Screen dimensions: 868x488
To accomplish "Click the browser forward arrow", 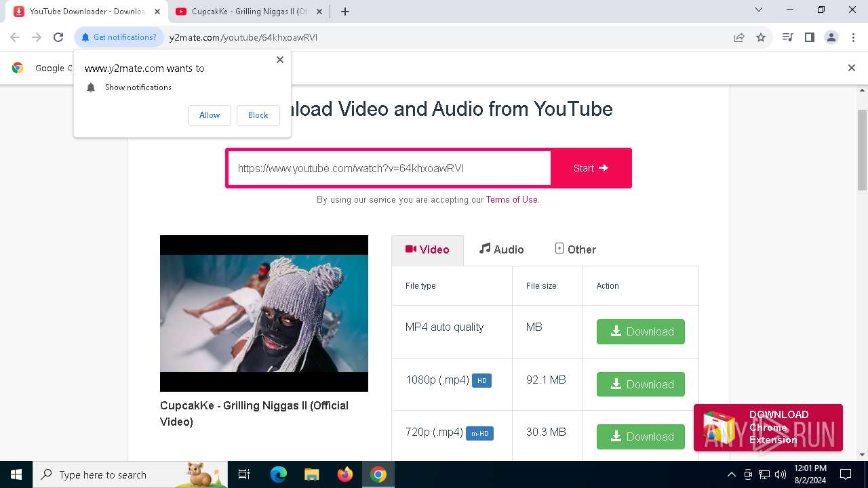I will pos(37,37).
